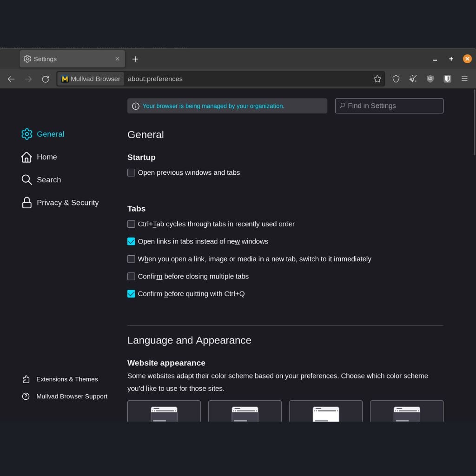Open Mullvad Browser Support

tap(65, 396)
